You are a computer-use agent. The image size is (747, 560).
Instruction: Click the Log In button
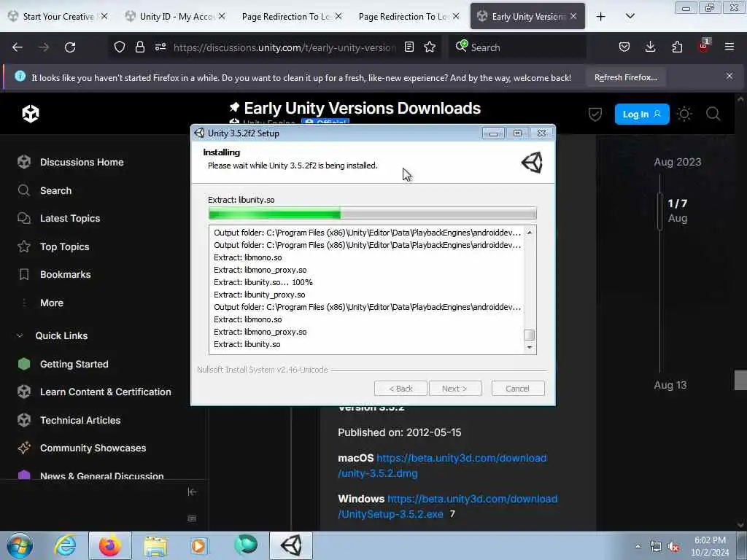[x=642, y=114]
